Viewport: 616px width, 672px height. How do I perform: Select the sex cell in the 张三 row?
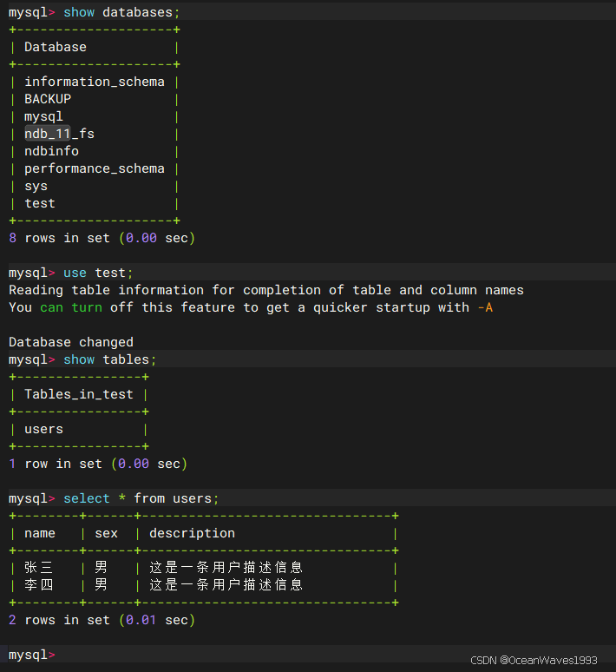[x=102, y=568]
